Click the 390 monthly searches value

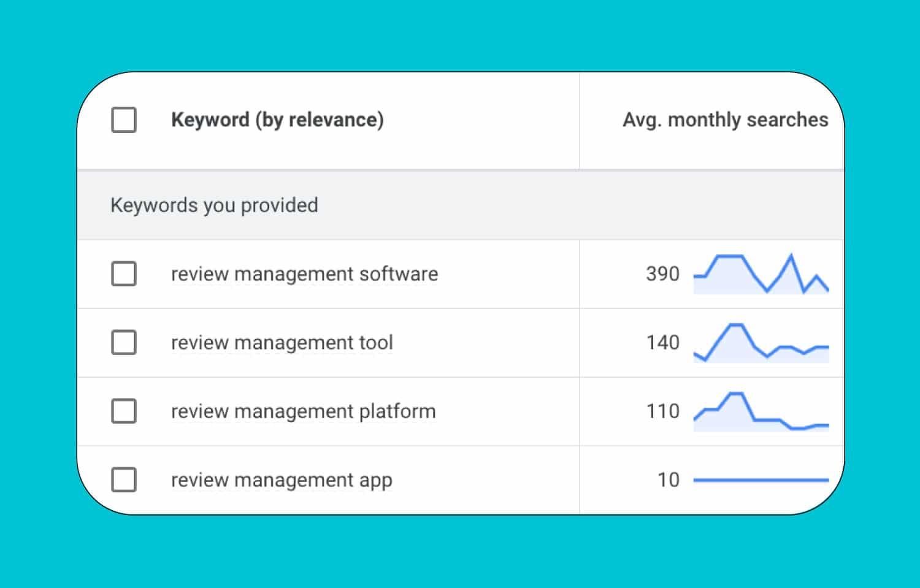pyautogui.click(x=662, y=273)
